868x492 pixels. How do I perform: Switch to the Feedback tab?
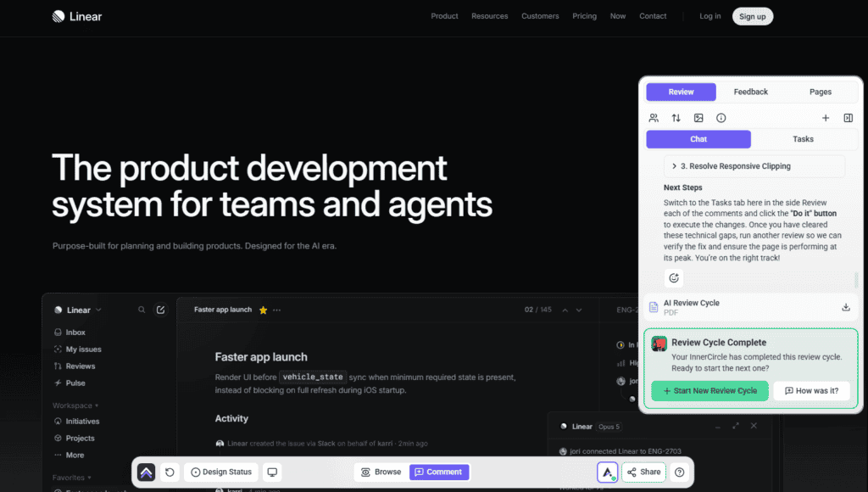[x=751, y=92]
